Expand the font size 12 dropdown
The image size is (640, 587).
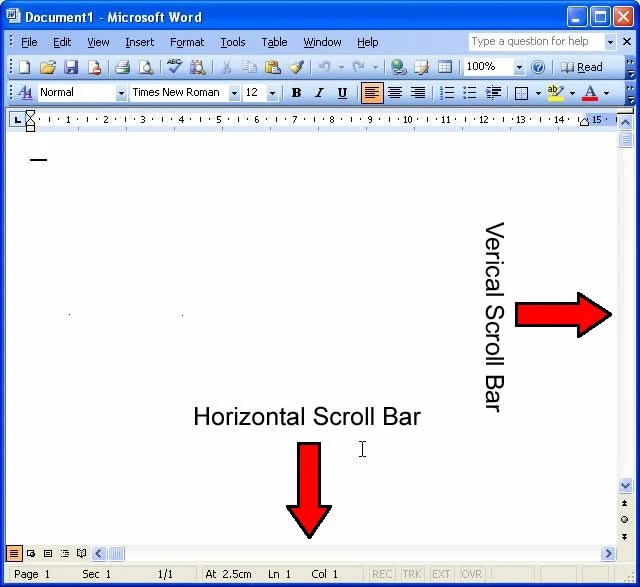272,93
